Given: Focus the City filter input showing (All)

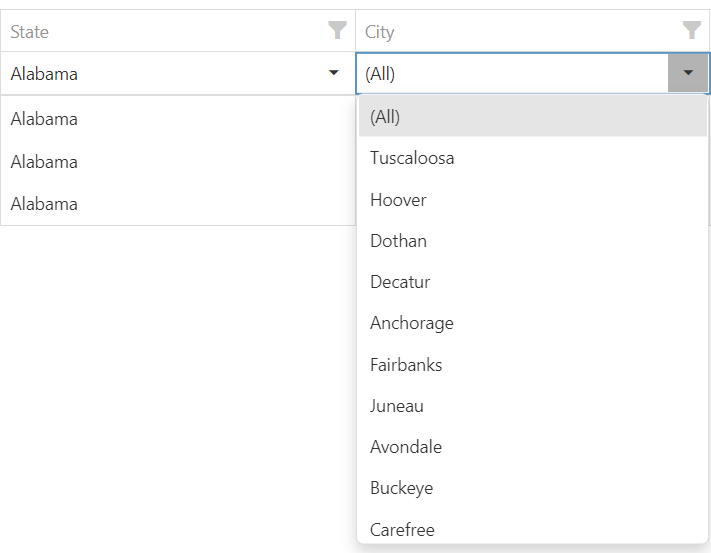Looking at the screenshot, I should (x=512, y=73).
